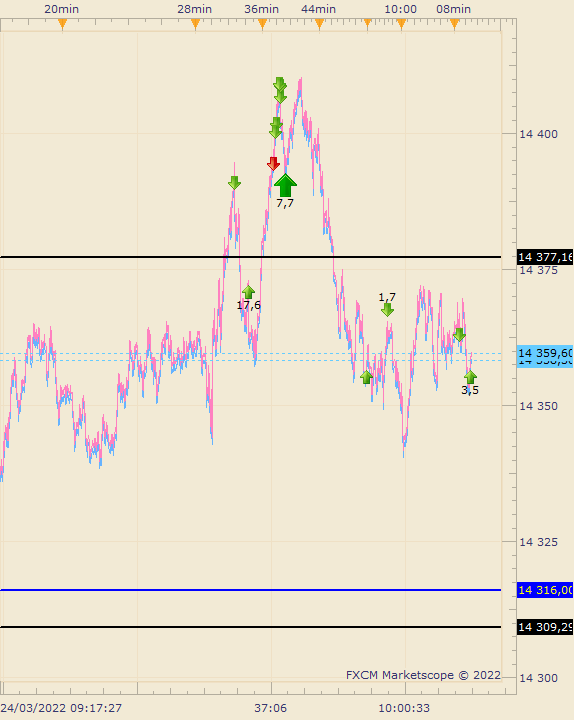Screen dimensions: 574x720
Task: Click the blue horizontal line at 14 316,00
Action: point(251,590)
